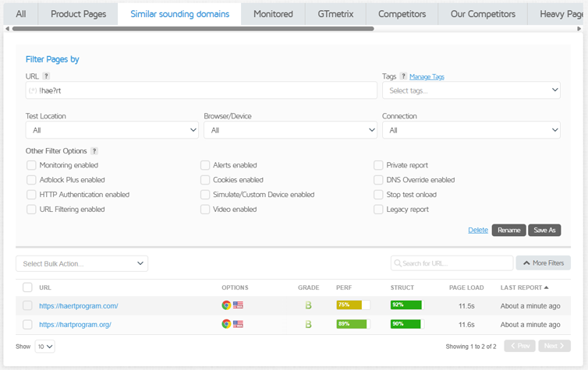Viewport: 588px width, 370px height.
Task: Switch to the Product Pages tab
Action: tap(79, 14)
